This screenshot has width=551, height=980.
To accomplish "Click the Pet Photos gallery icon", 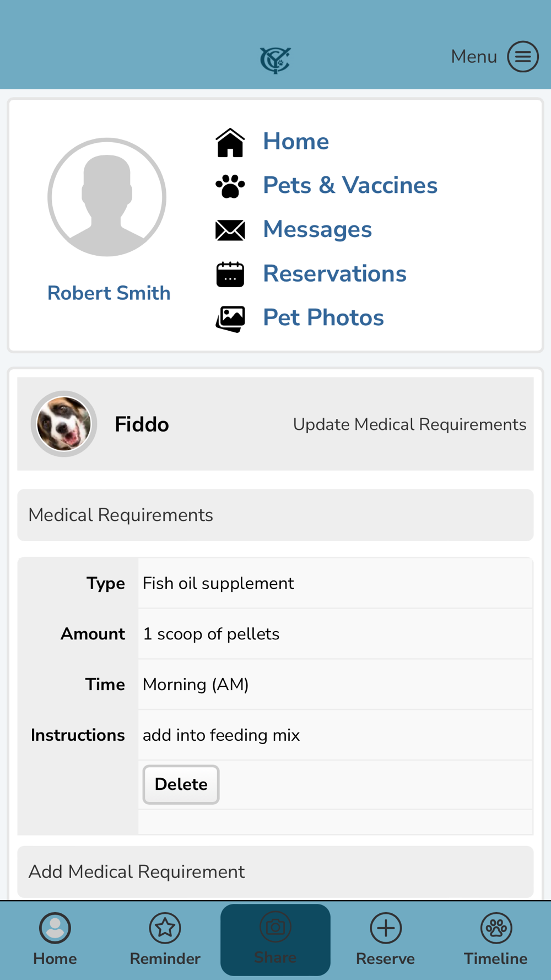I will [x=230, y=319].
